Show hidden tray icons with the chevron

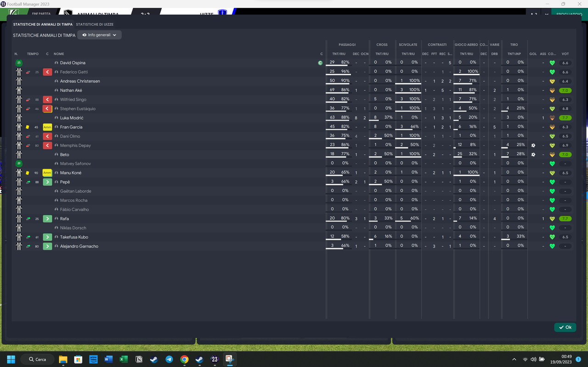[514, 359]
